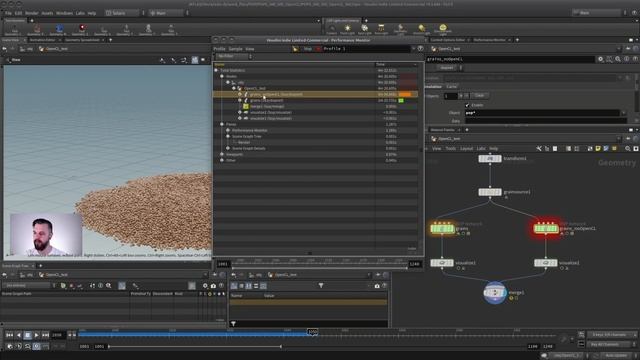The height and width of the screenshot is (360, 640).
Task: Click the right visualize node
Action: [546, 263]
